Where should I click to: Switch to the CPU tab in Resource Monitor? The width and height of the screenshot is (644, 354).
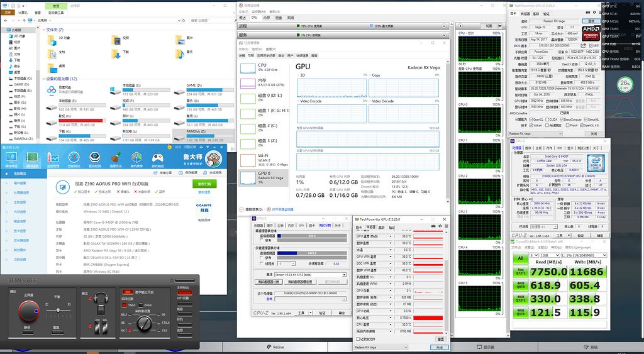pyautogui.click(x=254, y=18)
